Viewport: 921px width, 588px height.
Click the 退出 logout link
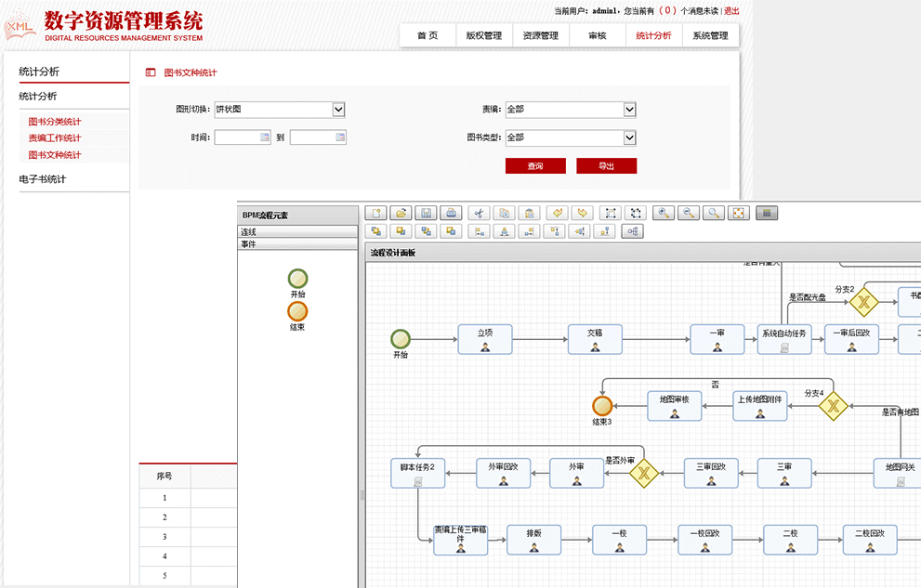(731, 11)
